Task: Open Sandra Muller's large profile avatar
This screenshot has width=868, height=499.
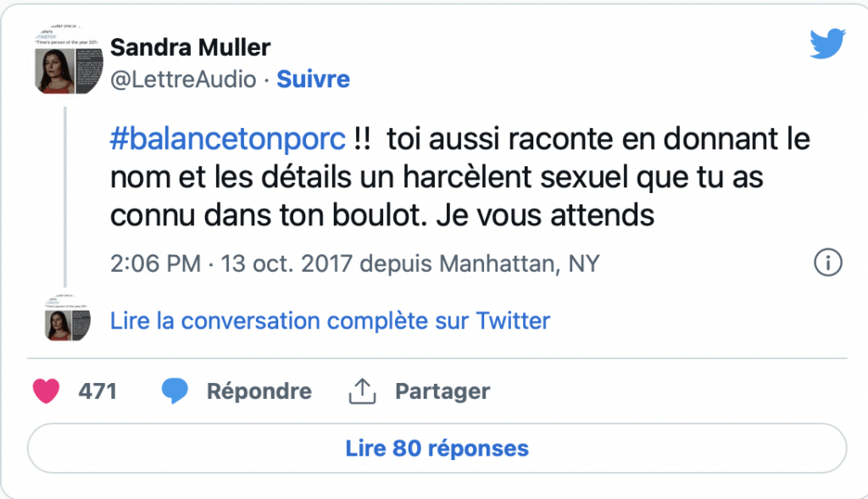Action: [69, 59]
